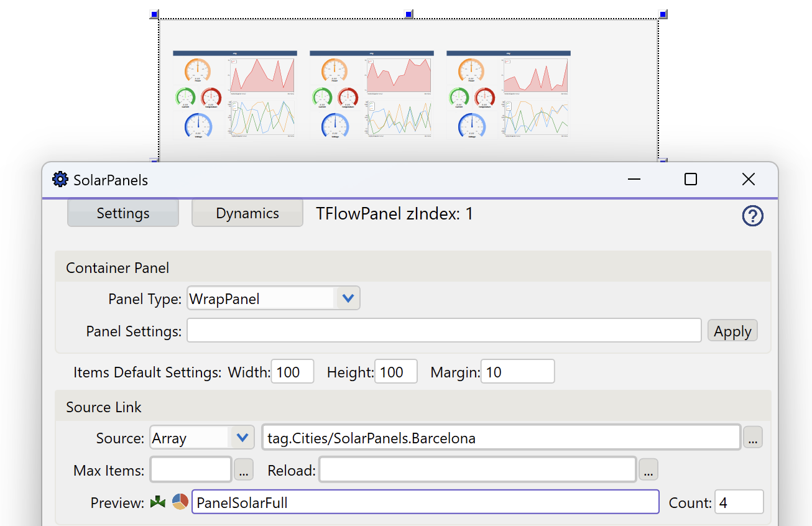Maximize the SolarPanels window
Image resolution: width=812 pixels, height=526 pixels.
tap(690, 180)
